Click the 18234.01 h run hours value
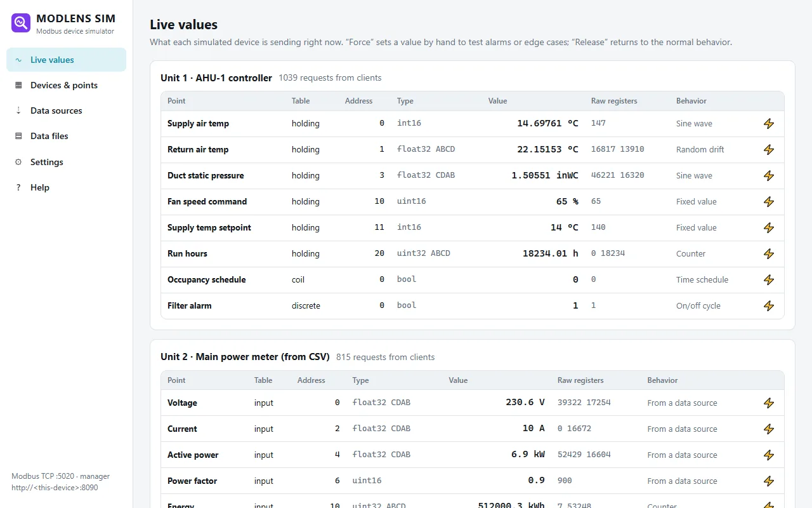Viewport: 812px width, 508px height. point(551,254)
